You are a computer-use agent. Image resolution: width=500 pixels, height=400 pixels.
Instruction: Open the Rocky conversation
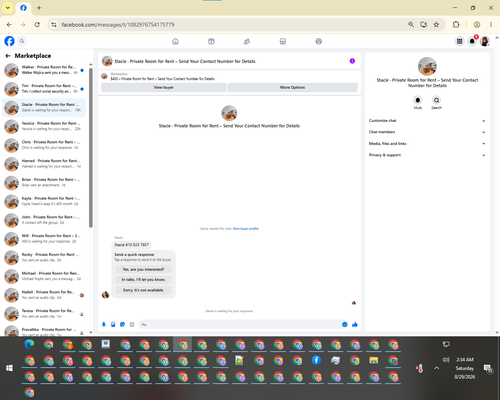pos(44,257)
